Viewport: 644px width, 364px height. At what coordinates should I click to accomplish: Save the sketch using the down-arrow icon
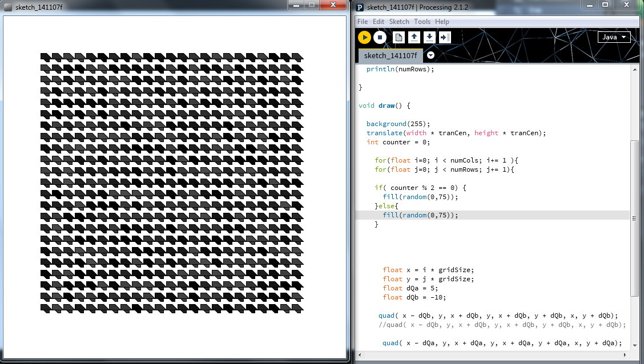pos(429,38)
